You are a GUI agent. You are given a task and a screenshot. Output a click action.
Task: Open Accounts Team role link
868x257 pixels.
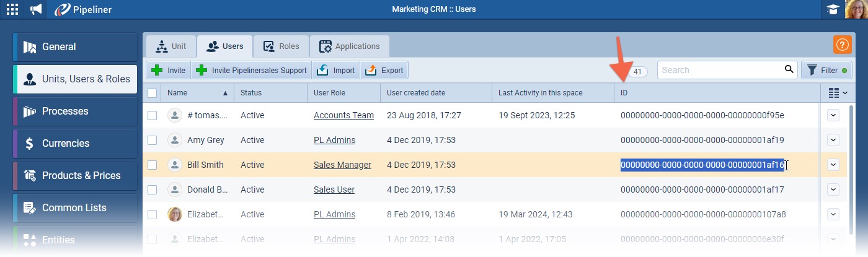tap(343, 115)
